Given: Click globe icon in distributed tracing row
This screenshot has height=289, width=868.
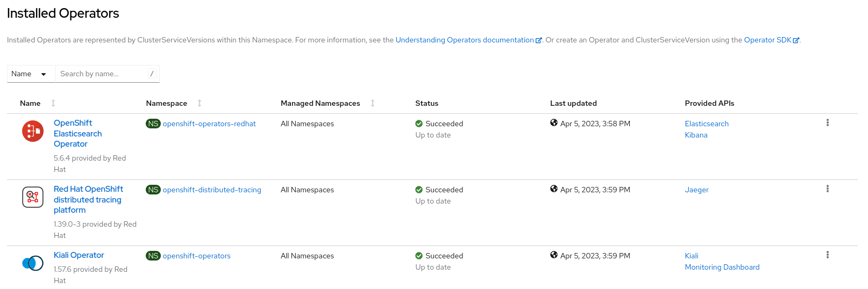Looking at the screenshot, I should [x=554, y=189].
